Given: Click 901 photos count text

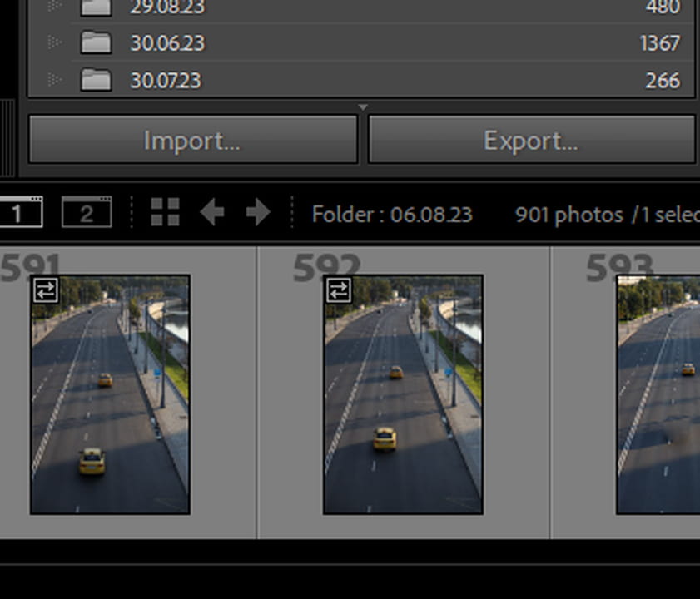Looking at the screenshot, I should click(x=569, y=215).
